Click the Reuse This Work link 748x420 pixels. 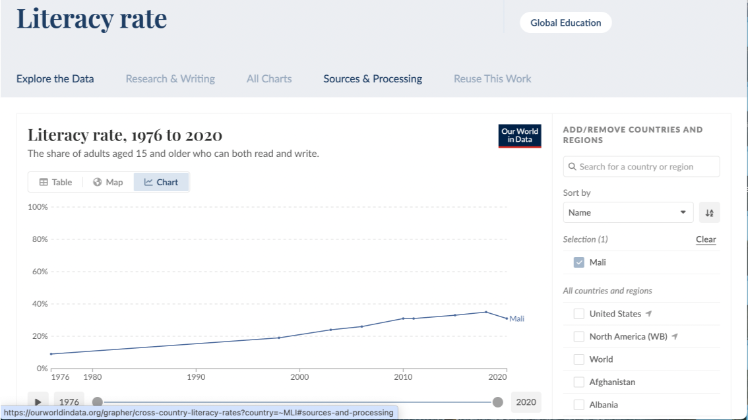coord(492,79)
